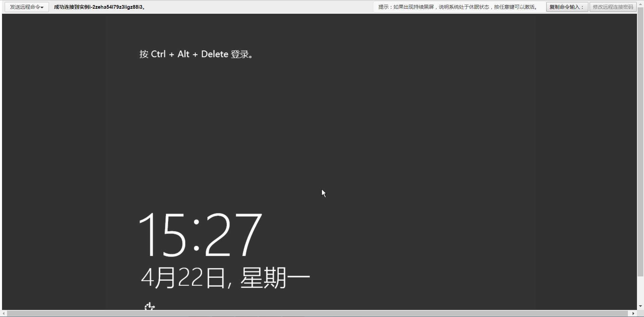Click the horizontal scrollbar left arrow

[x=4, y=313]
